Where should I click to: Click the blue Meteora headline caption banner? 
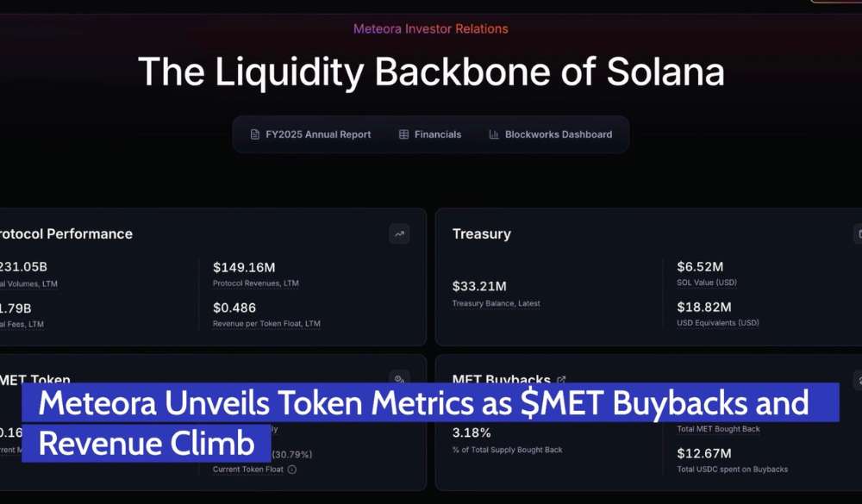point(422,403)
